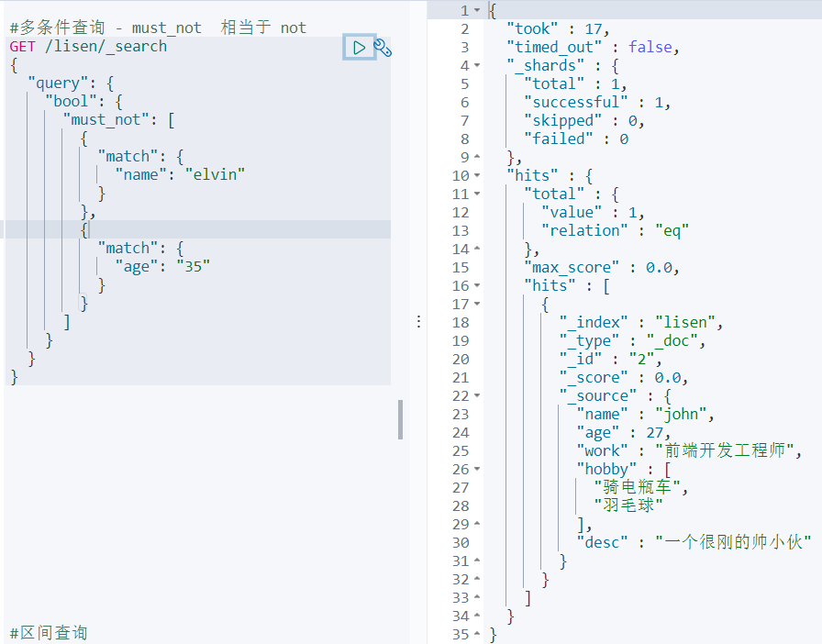Collapse the "_shards" block at line 4

[477, 65]
